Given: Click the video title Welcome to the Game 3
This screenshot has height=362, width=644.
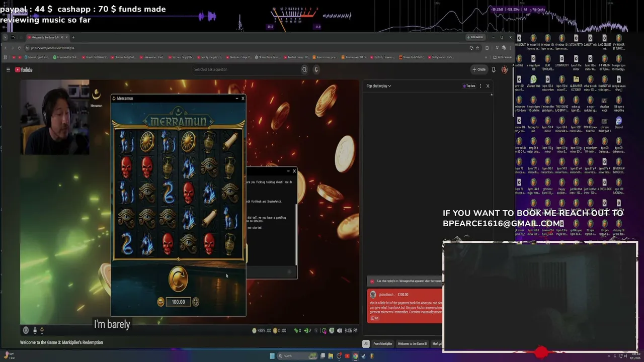Looking at the screenshot, I should tap(61, 342).
